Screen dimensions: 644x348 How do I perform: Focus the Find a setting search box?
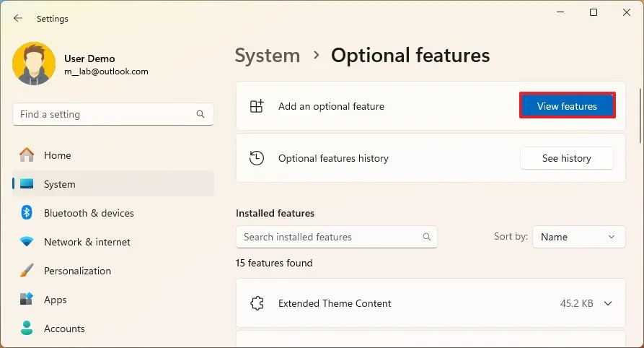point(113,114)
